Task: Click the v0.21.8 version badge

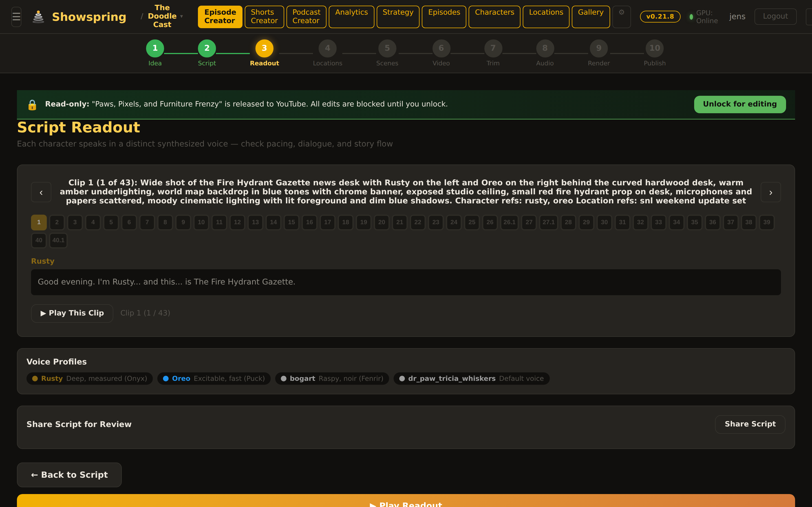Action: 660,16
